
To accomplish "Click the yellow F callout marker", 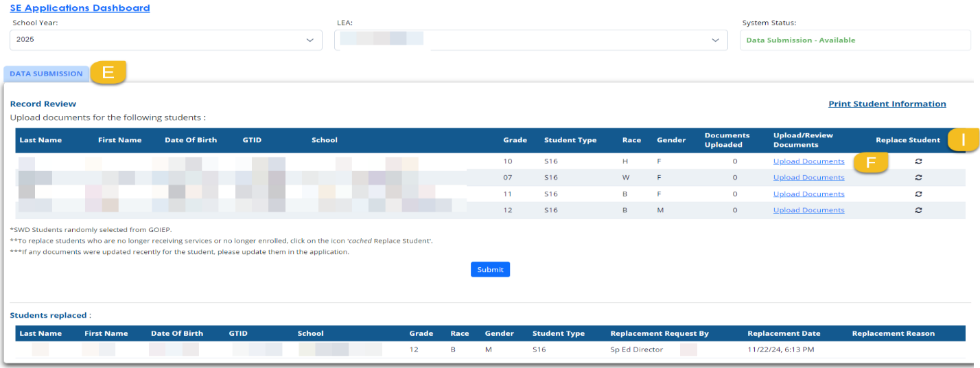I will (871, 162).
